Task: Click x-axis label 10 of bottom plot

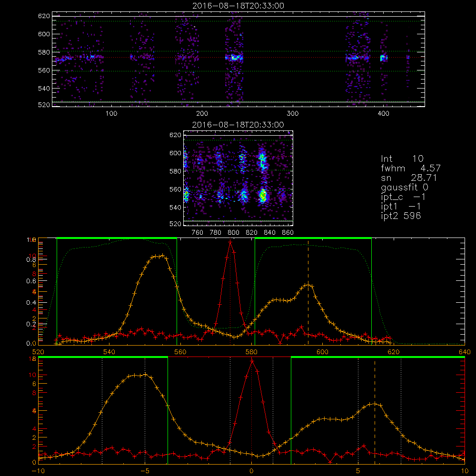Action: tap(465, 471)
